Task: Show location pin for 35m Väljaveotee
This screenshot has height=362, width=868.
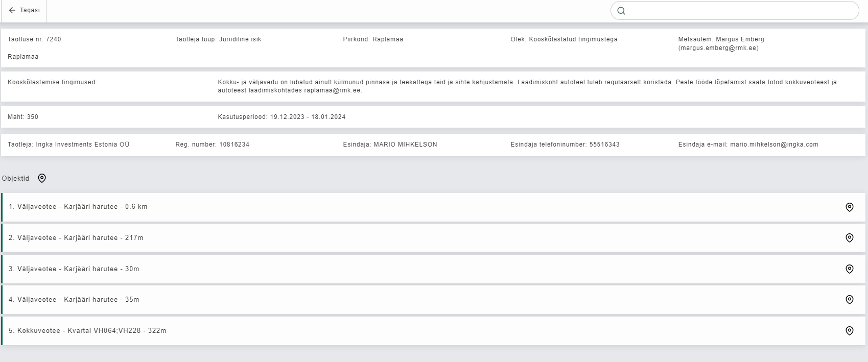Action: click(849, 300)
